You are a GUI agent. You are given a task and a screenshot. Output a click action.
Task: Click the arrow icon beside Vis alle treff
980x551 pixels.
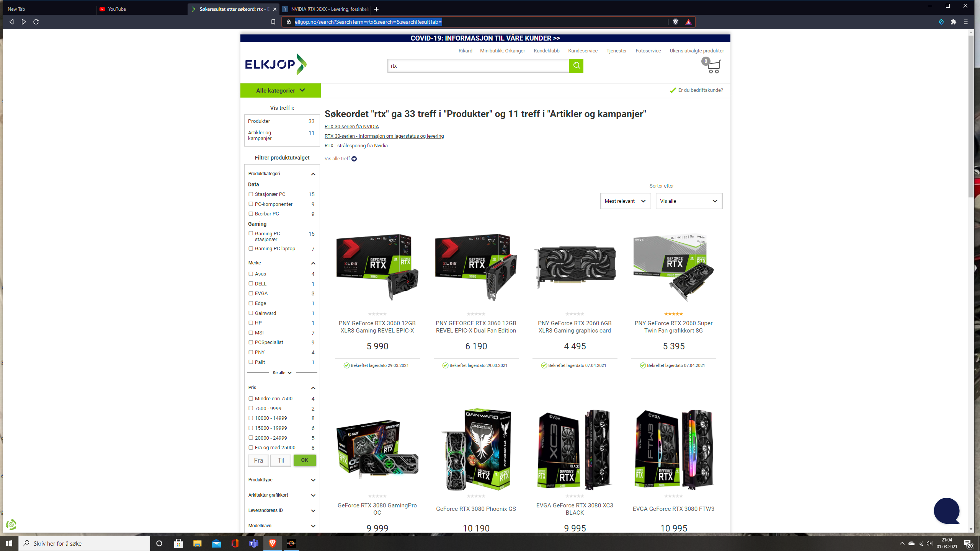[x=354, y=159]
